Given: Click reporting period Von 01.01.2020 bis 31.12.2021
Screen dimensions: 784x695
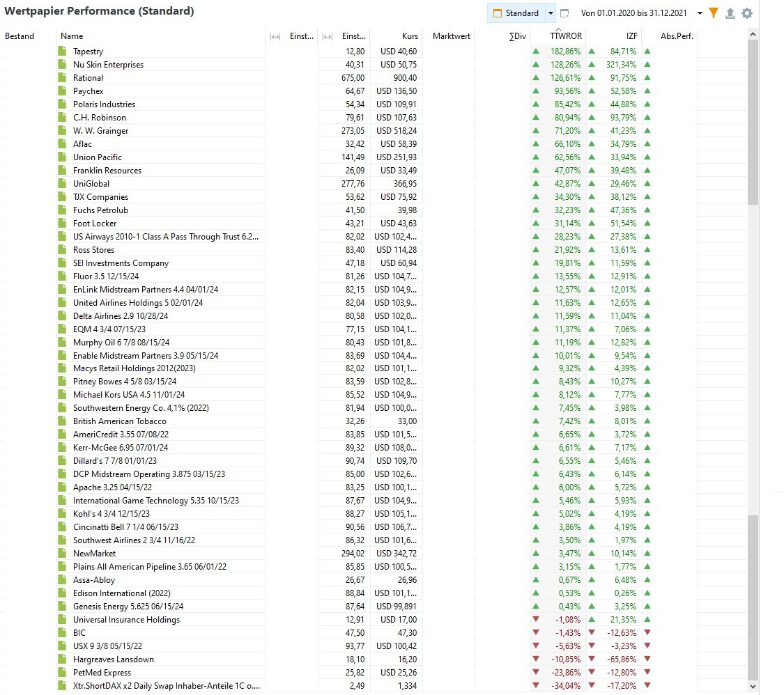Looking at the screenshot, I should click(x=633, y=13).
